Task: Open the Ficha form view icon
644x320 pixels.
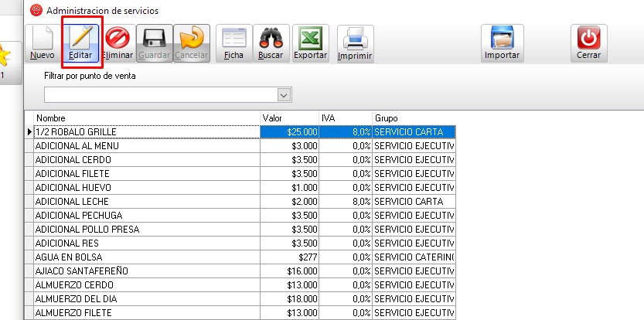Action: [233, 39]
